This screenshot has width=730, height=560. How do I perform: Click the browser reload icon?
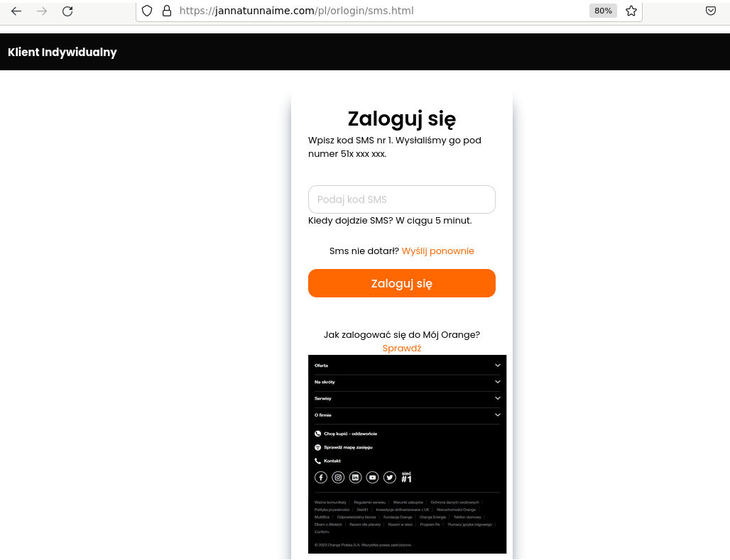[x=67, y=11]
